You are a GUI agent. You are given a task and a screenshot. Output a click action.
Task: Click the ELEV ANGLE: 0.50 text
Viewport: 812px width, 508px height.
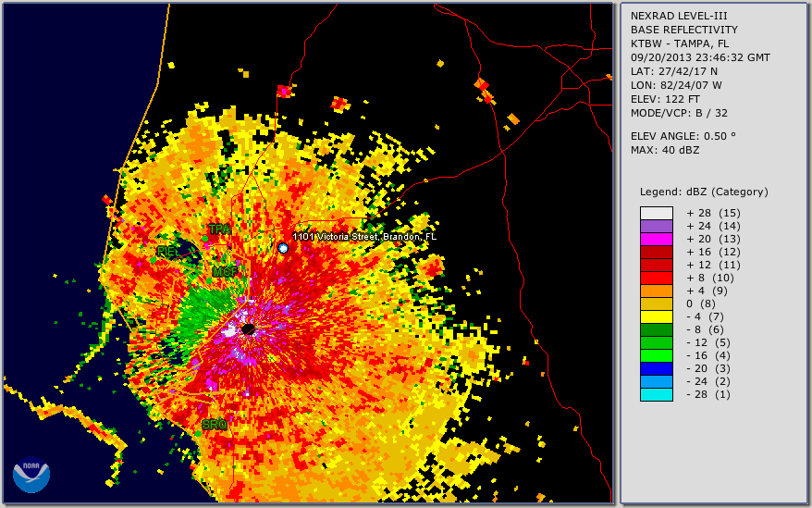click(683, 136)
